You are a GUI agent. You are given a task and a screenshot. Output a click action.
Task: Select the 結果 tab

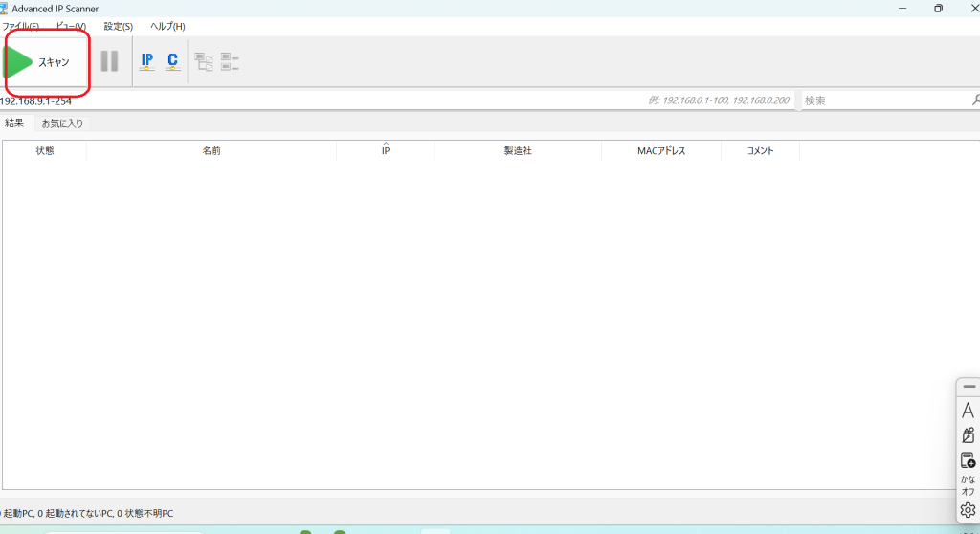point(14,123)
